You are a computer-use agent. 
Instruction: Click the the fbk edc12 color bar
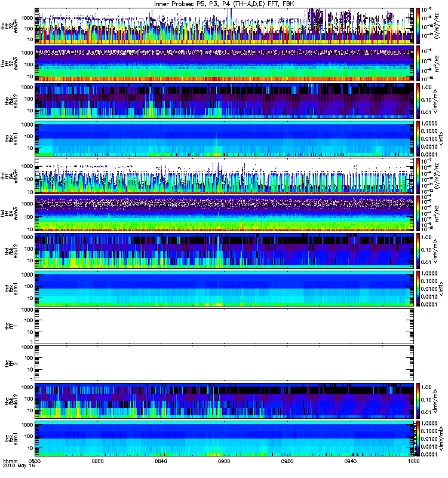(418, 401)
